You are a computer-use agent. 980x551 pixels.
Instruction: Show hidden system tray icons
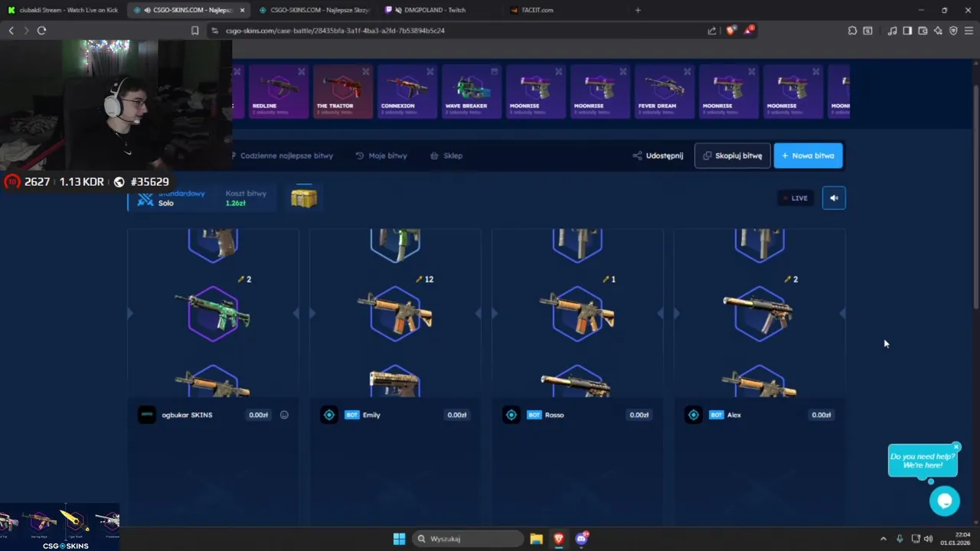(883, 539)
